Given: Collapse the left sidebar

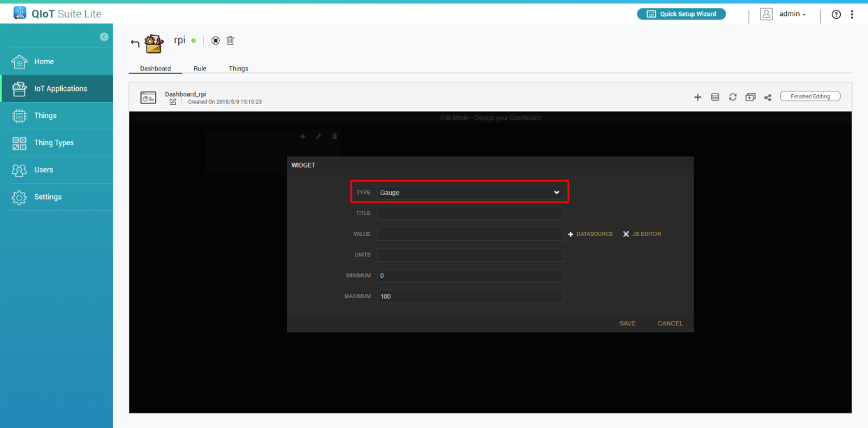Looking at the screenshot, I should point(104,36).
